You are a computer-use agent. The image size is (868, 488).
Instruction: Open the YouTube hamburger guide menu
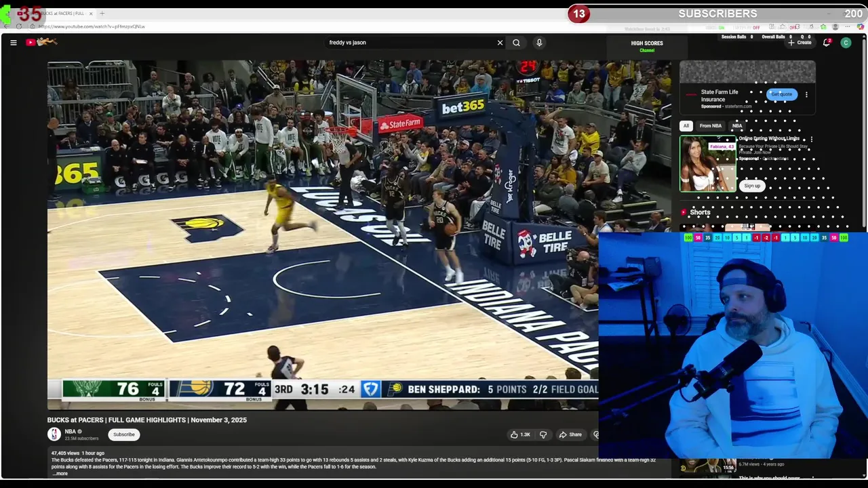tap(13, 43)
